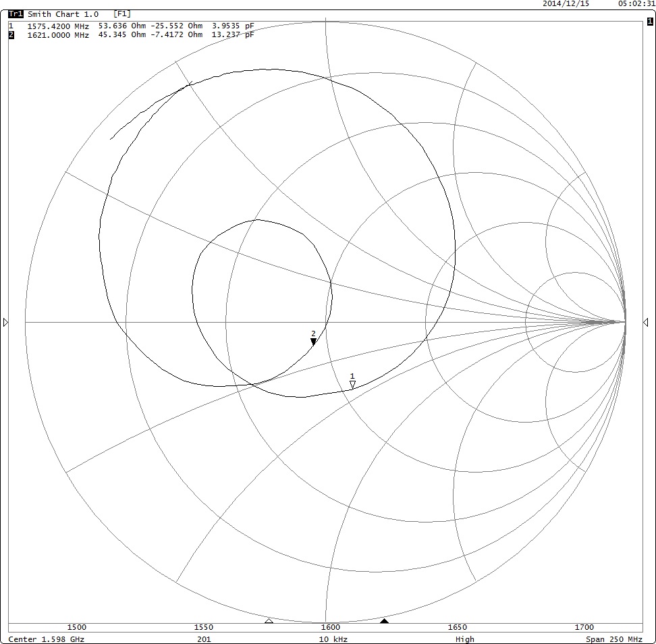The width and height of the screenshot is (656, 644).
Task: Click the 2014/12/15 date display
Action: point(566,4)
